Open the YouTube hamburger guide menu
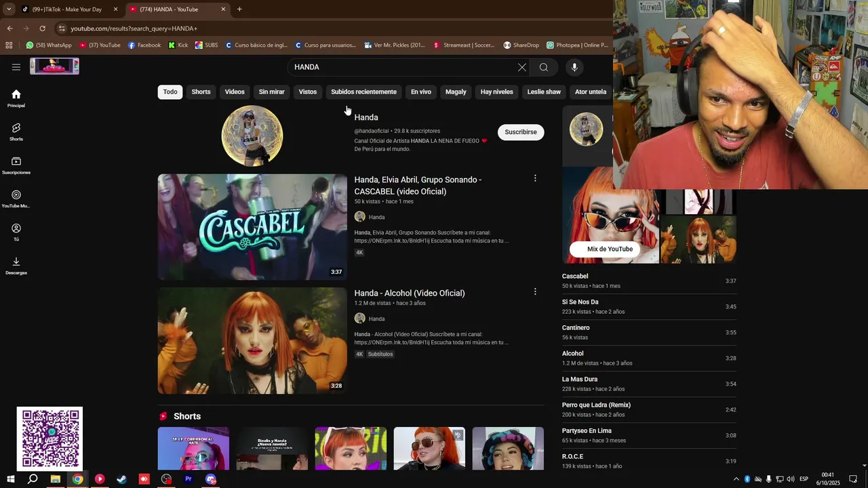868x488 pixels. [x=16, y=67]
